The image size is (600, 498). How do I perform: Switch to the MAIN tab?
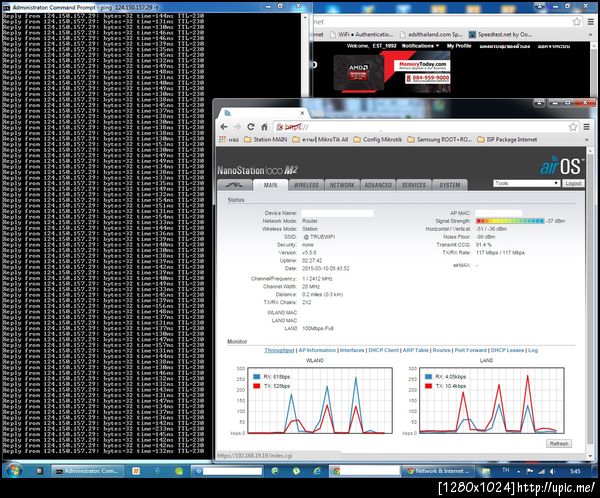tap(270, 185)
